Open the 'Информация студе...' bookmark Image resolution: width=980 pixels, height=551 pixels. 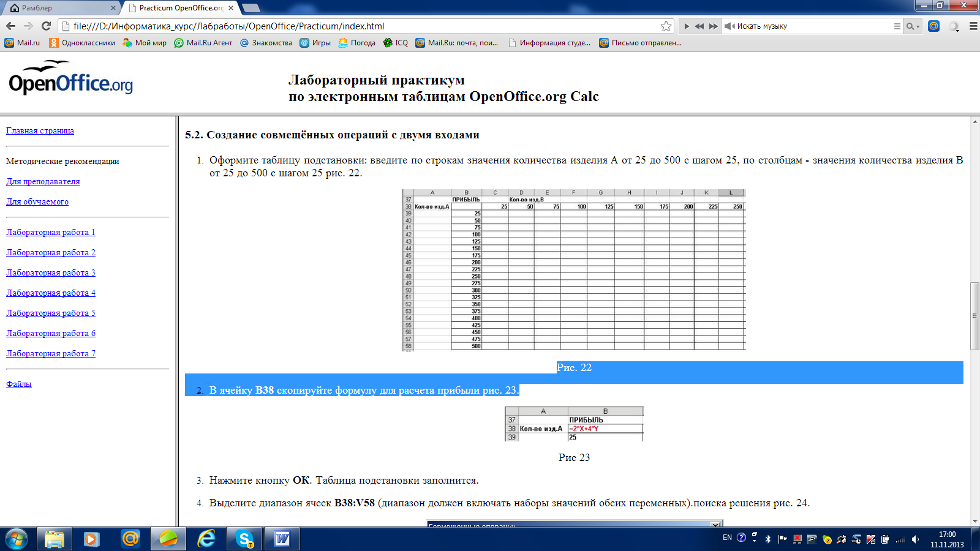tap(549, 43)
